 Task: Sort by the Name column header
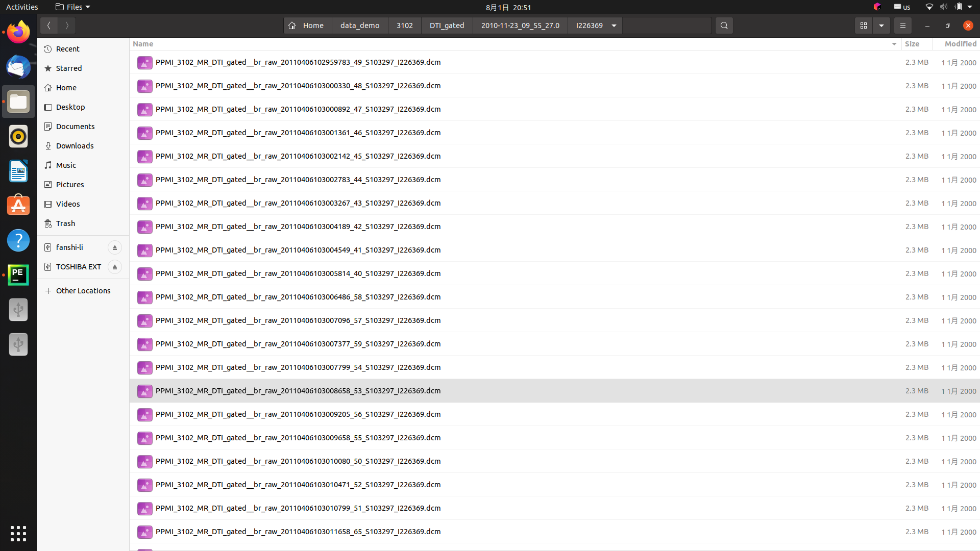point(143,44)
